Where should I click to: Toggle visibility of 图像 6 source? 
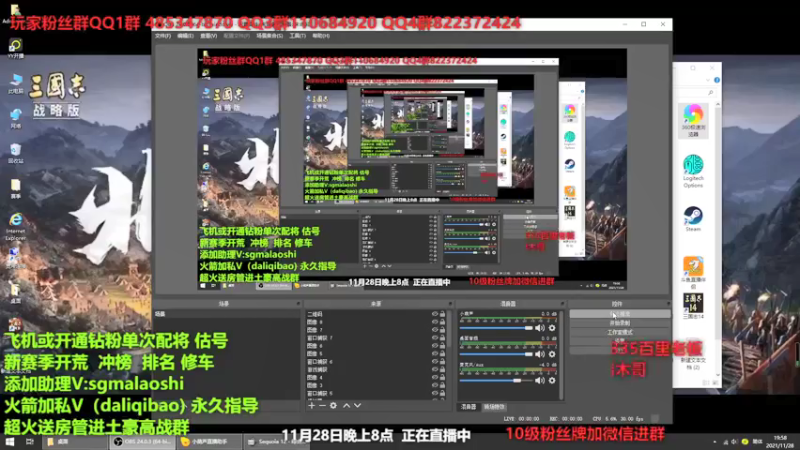coord(435,346)
